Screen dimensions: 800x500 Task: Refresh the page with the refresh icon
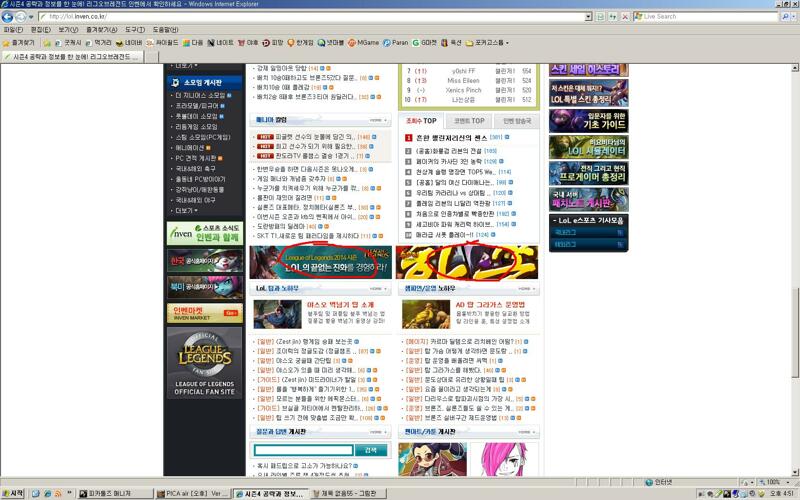pyautogui.click(x=612, y=17)
